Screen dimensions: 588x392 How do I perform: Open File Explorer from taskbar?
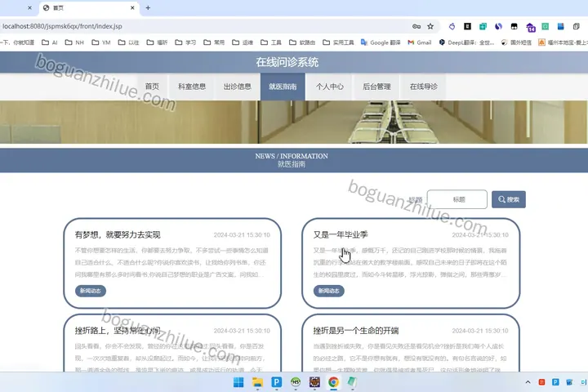tap(257, 382)
